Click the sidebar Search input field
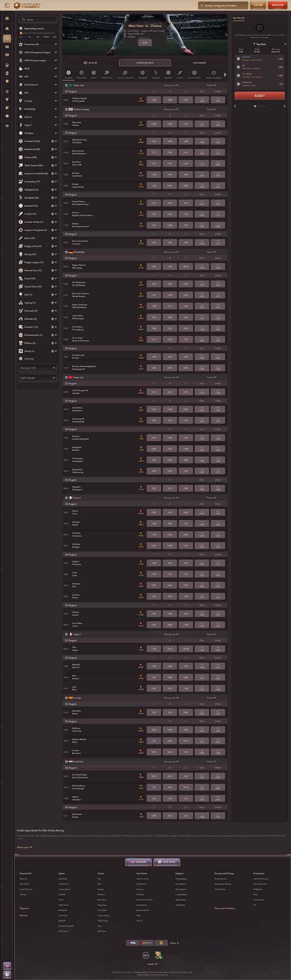291x980 pixels. [38, 19]
